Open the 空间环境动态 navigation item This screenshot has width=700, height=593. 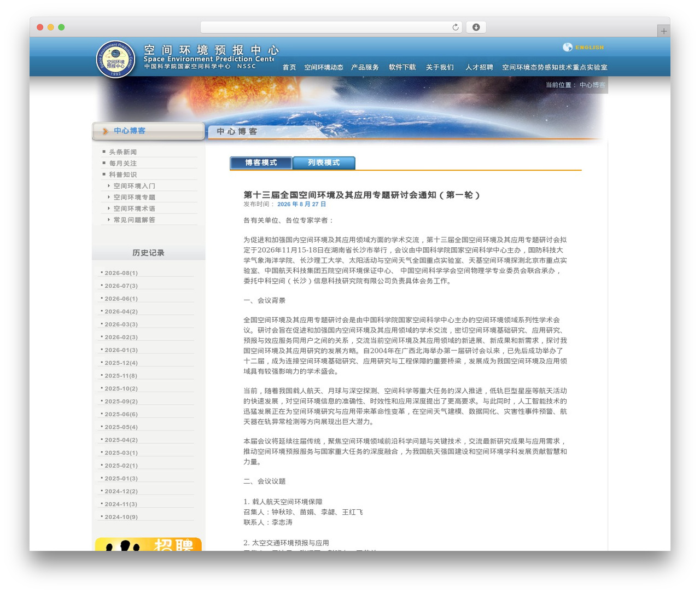pyautogui.click(x=324, y=67)
